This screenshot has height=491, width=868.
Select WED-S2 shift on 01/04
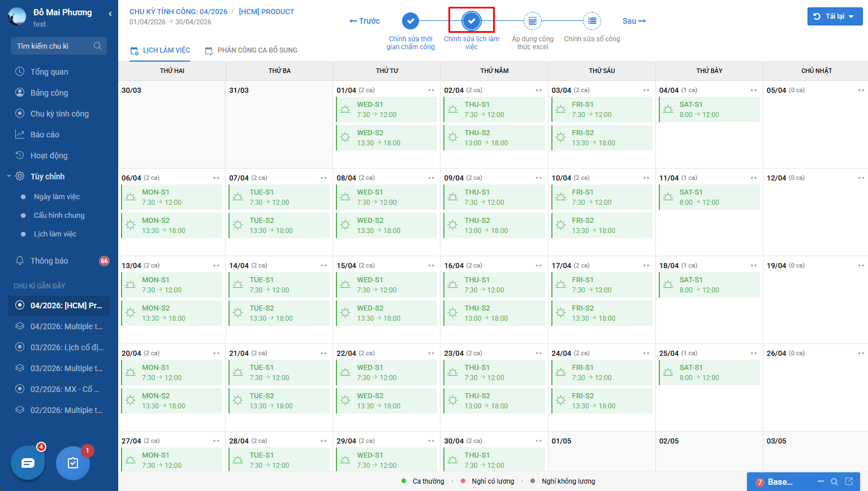[x=387, y=137]
